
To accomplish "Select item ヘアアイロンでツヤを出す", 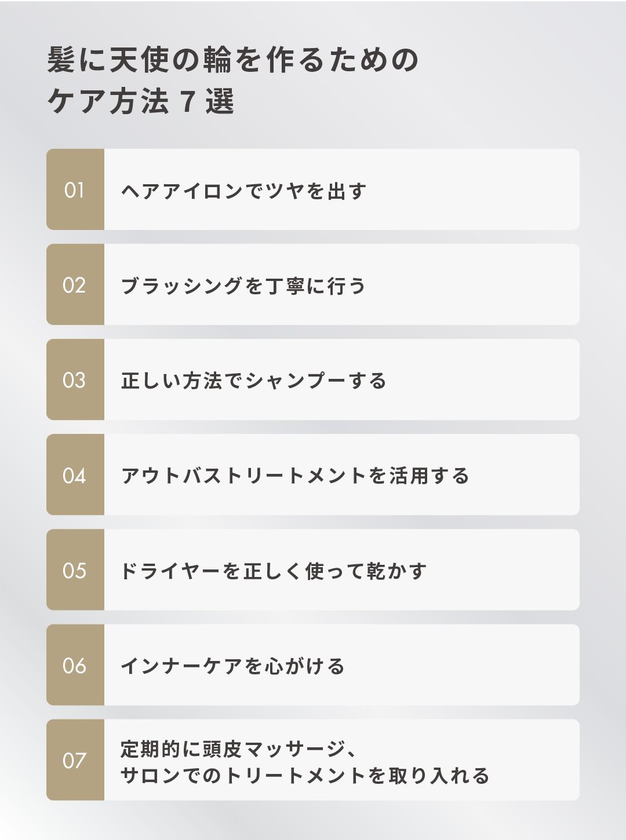I will coord(313,189).
